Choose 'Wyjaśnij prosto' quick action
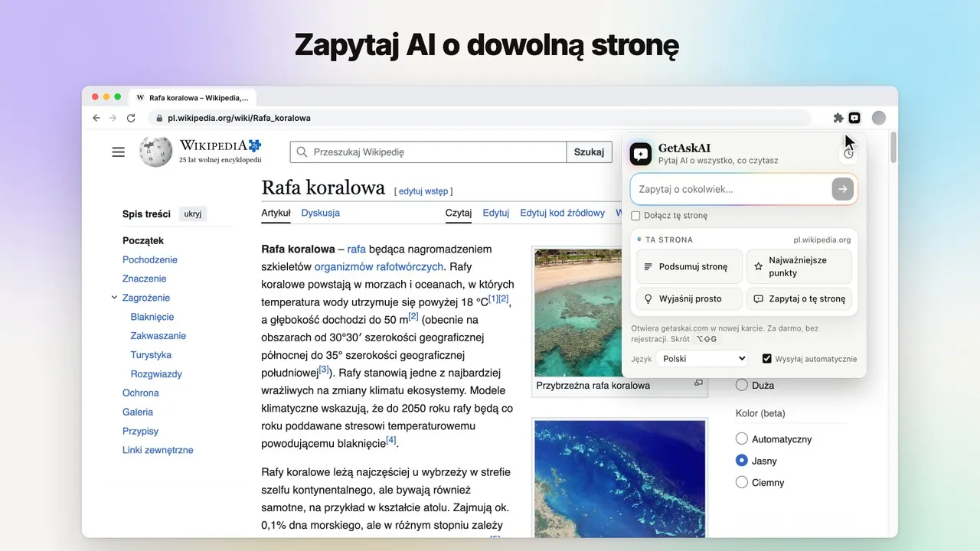The height and width of the screenshot is (551, 980). [689, 298]
